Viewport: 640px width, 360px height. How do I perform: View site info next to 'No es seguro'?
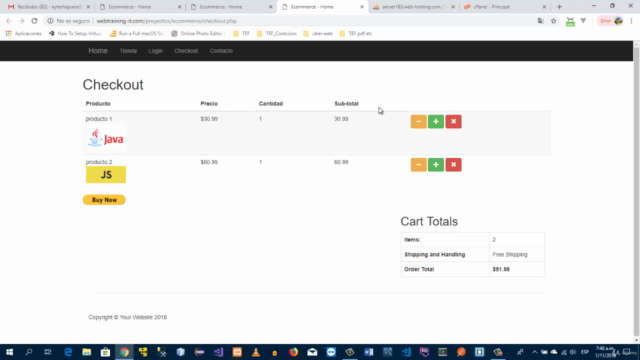(x=50, y=21)
